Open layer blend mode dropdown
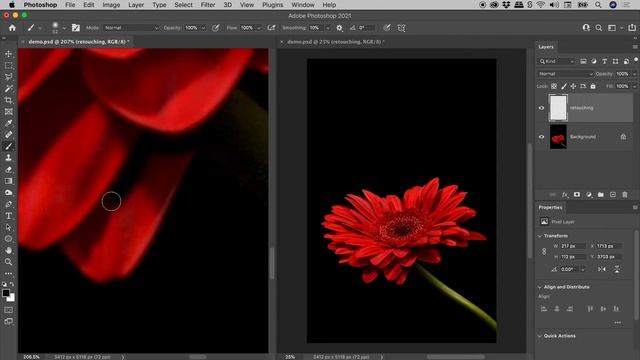640x360 pixels. point(565,74)
